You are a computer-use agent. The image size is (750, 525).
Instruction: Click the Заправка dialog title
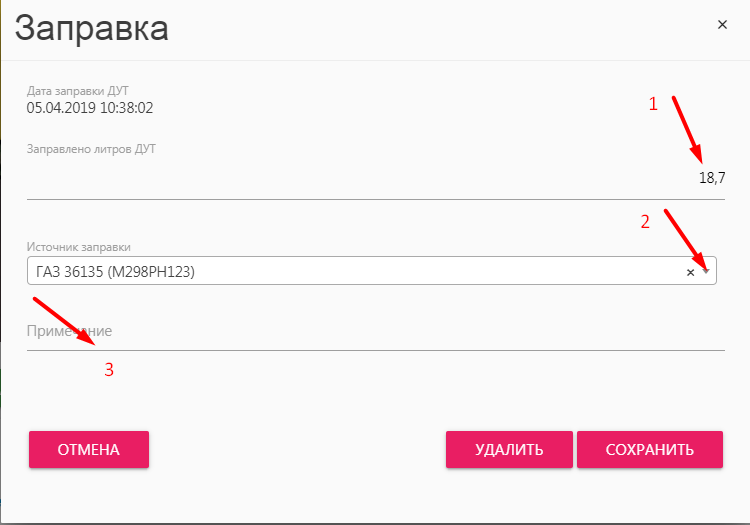tap(91, 29)
